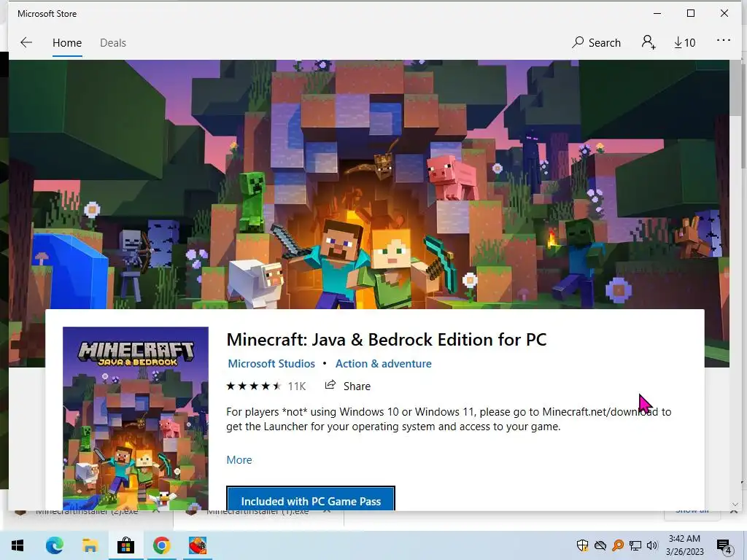Select the Minecraft Java & Bedrock box art
Screen dimensions: 747x560
pyautogui.click(x=136, y=419)
